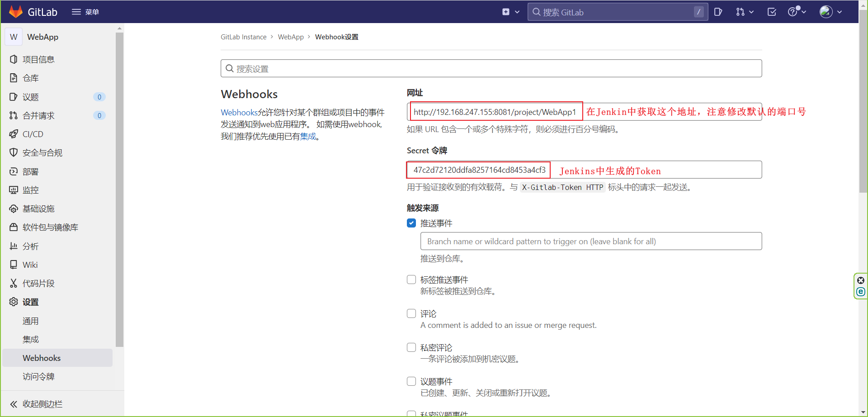868x417 pixels.
Task: Enable the 标签推送事件 checkbox
Action: (x=411, y=280)
